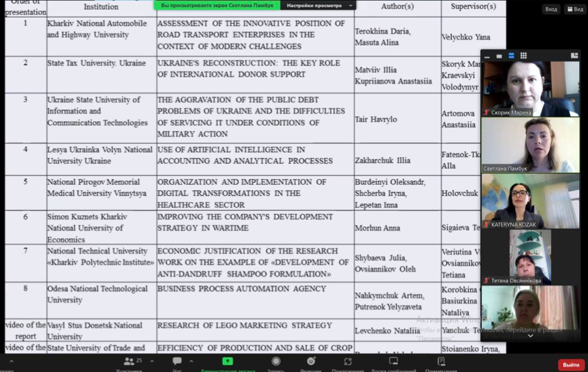The image size is (588, 372).
Task: Switch video panel to single-speaker thumbnail view
Action: (499, 56)
